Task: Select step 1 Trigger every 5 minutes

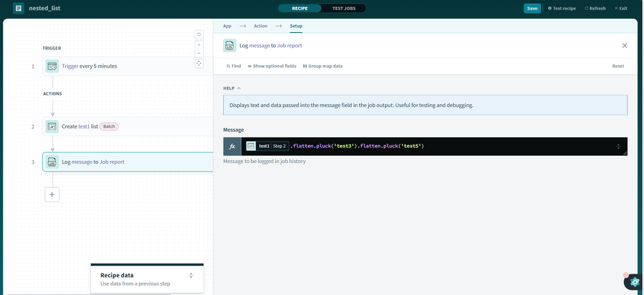Action: coord(128,66)
